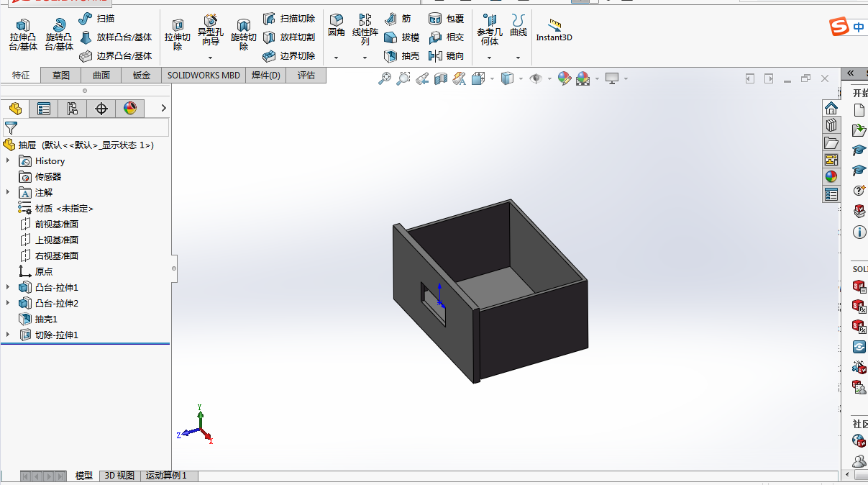This screenshot has width=868, height=485.
Task: Select the 圆角 fillet tool
Action: pos(337,25)
